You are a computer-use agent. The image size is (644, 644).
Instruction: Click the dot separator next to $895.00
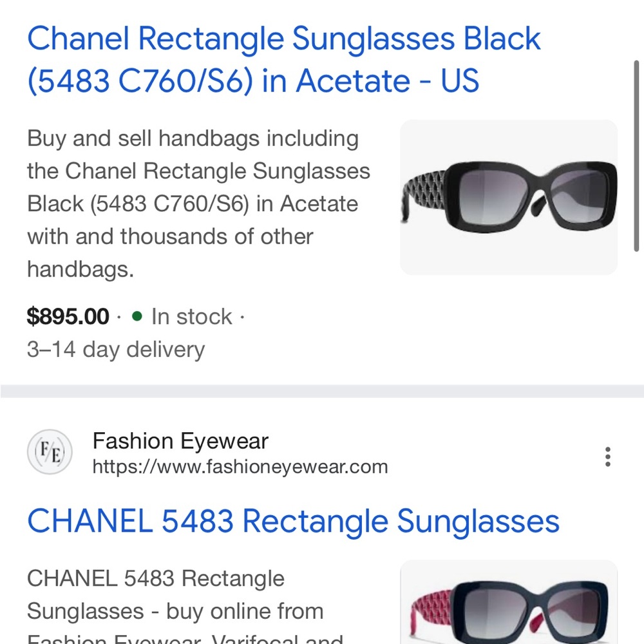click(x=119, y=317)
